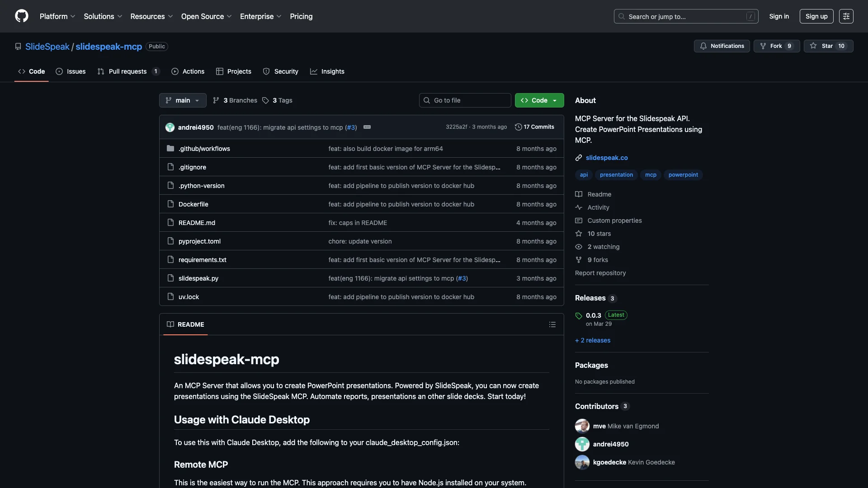This screenshot has width=868, height=488.
Task: Click the commit message ellipsis icon
Action: point(367,127)
